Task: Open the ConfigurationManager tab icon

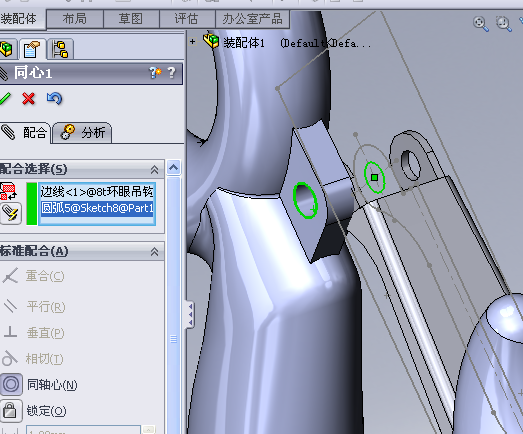Action: 60,49
